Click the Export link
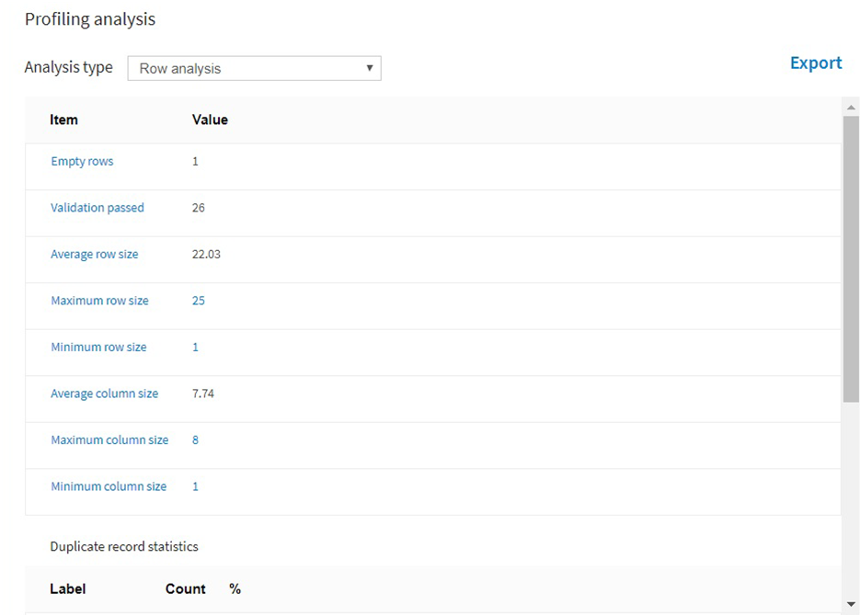This screenshot has width=860, height=616. 816,63
